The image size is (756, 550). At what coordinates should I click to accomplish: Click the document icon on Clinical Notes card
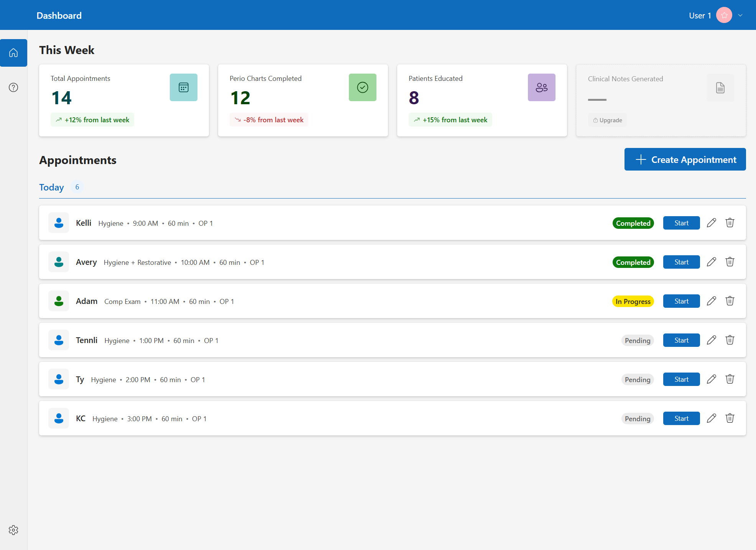(x=720, y=88)
